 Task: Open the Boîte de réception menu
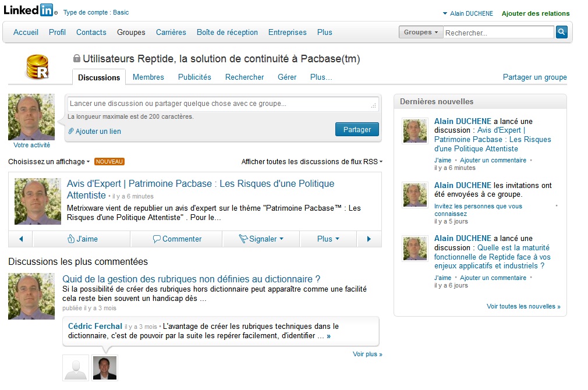(227, 32)
